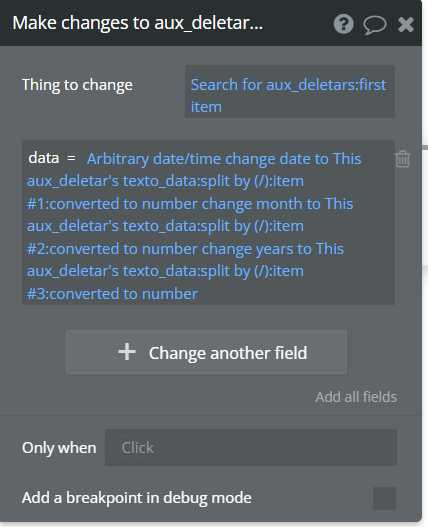Click the '#2:converted to number' segment

(112, 249)
